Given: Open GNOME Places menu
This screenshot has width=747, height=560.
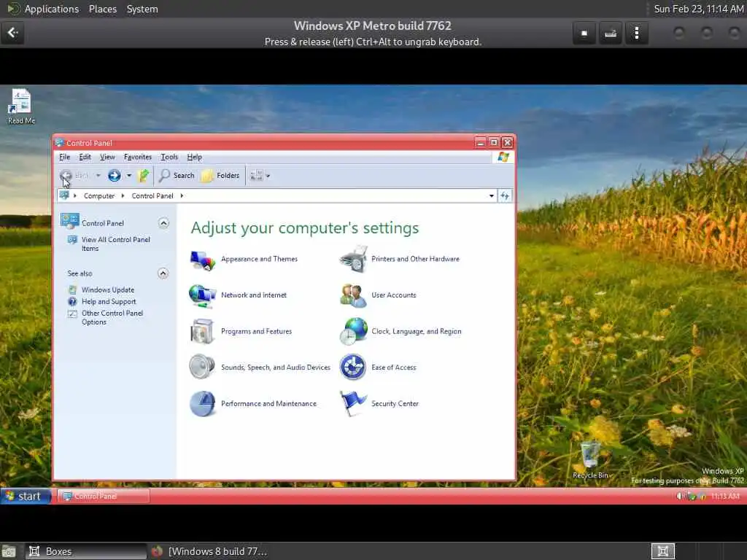Looking at the screenshot, I should coord(102,9).
